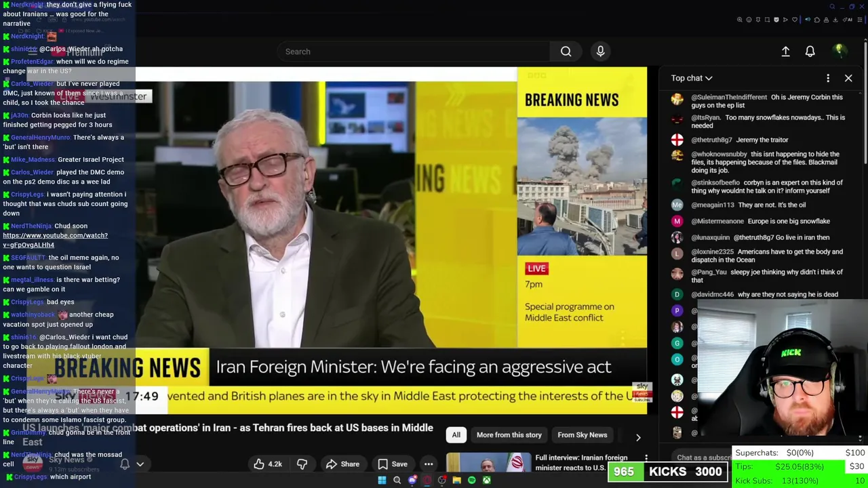
Task: Click the browser downloads icon
Action: pyautogui.click(x=835, y=20)
